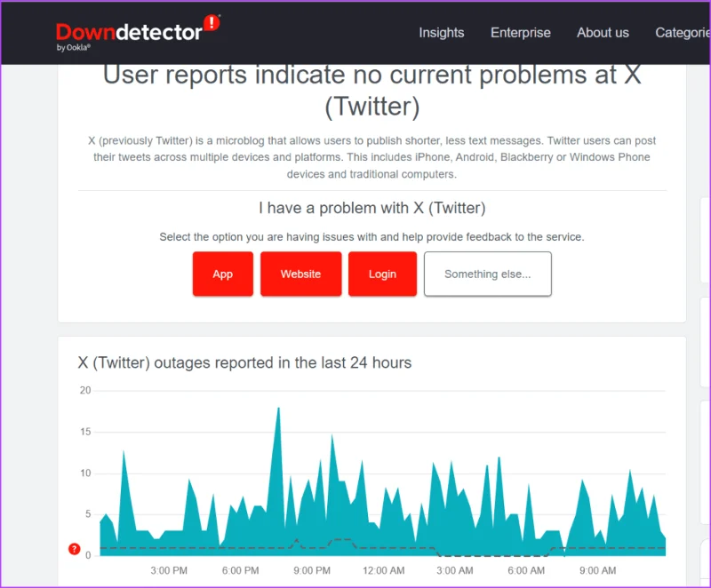Click the 9:00 PM chart axis label

pyautogui.click(x=312, y=571)
